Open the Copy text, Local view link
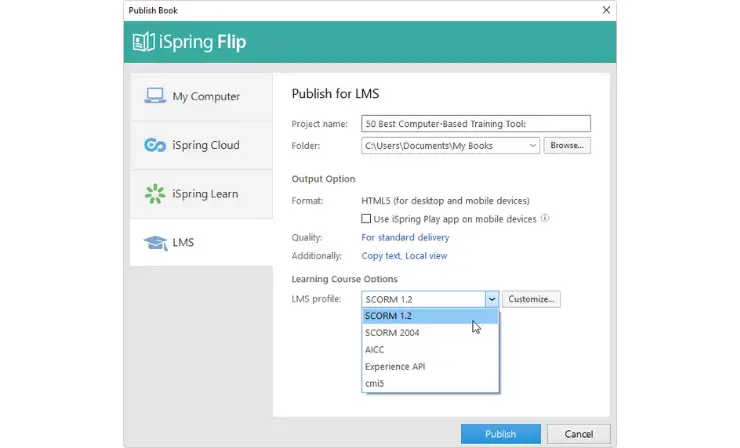740x448 pixels. [x=404, y=256]
